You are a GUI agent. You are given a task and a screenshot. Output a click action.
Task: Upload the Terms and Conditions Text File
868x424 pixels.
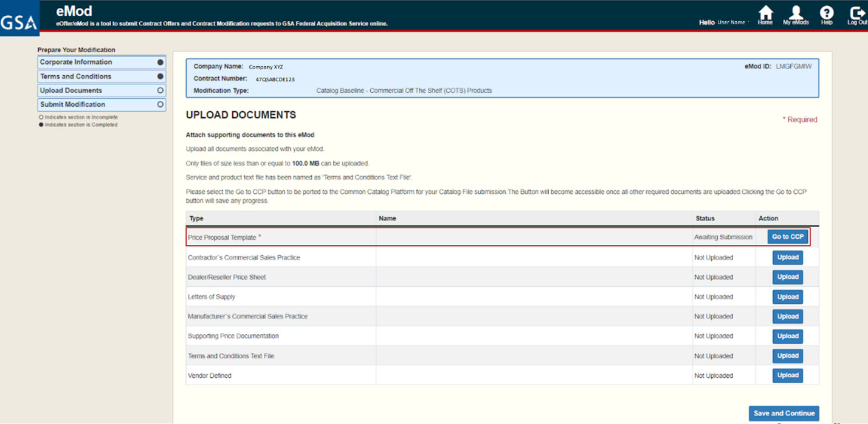(787, 355)
